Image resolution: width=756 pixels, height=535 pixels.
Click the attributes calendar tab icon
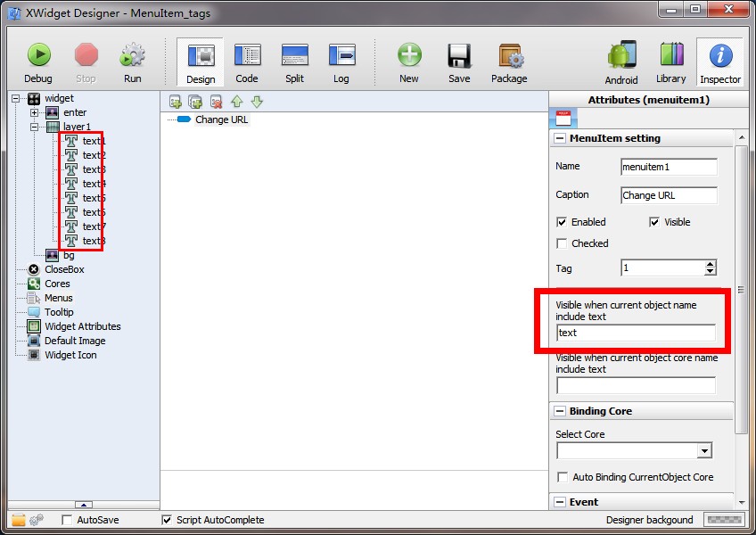click(563, 119)
